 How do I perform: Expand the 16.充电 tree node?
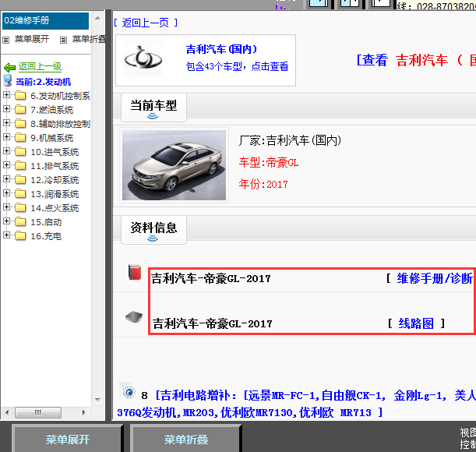click(x=6, y=235)
